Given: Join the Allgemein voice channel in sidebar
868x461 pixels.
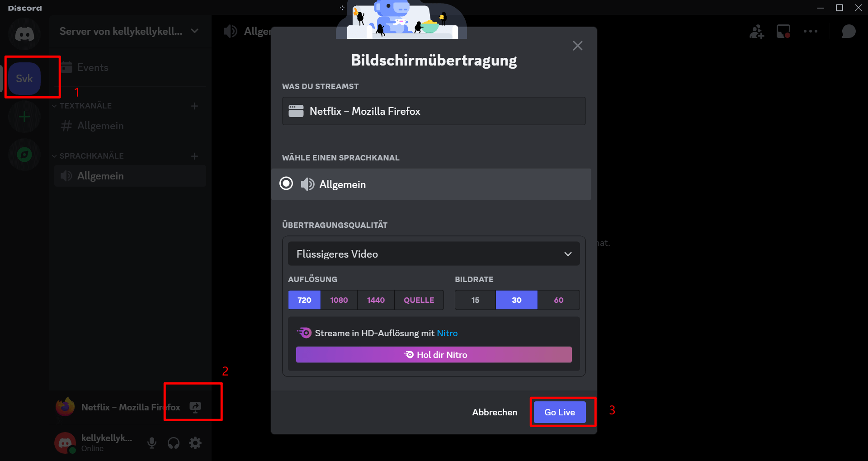Looking at the screenshot, I should (130, 176).
